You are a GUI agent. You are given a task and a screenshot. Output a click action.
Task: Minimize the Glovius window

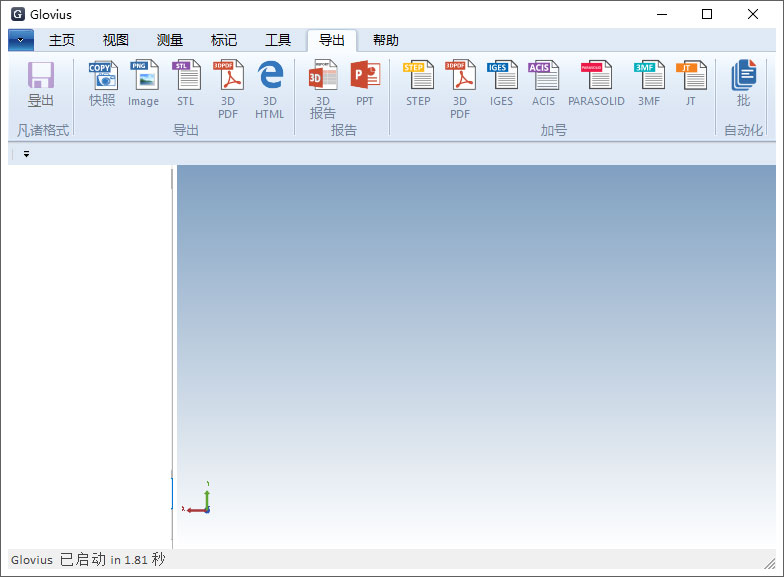[x=662, y=14]
